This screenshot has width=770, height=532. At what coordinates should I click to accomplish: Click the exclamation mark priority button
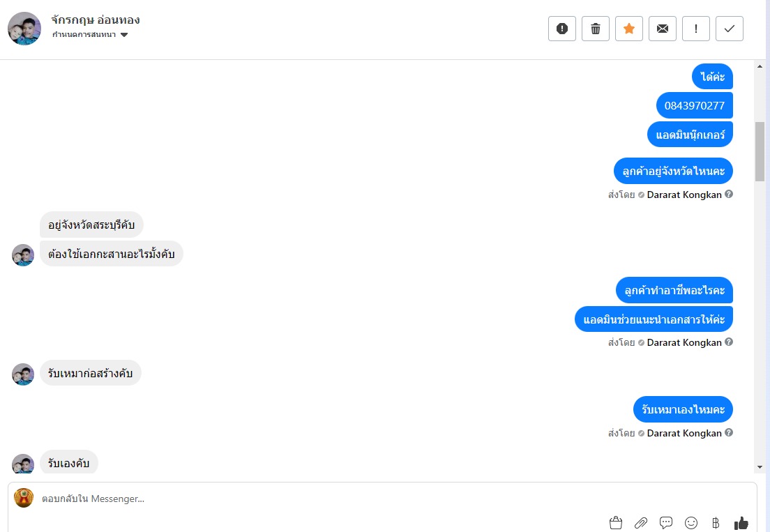click(x=696, y=29)
